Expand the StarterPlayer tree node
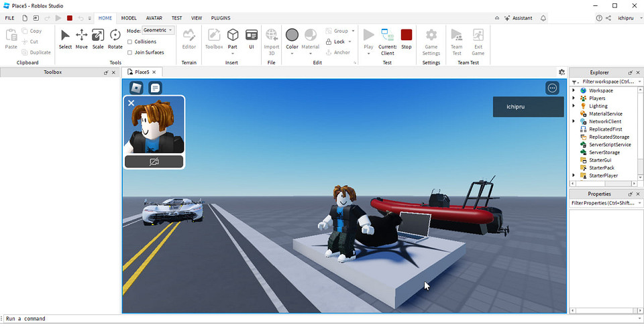This screenshot has height=333, width=644. coord(574,176)
